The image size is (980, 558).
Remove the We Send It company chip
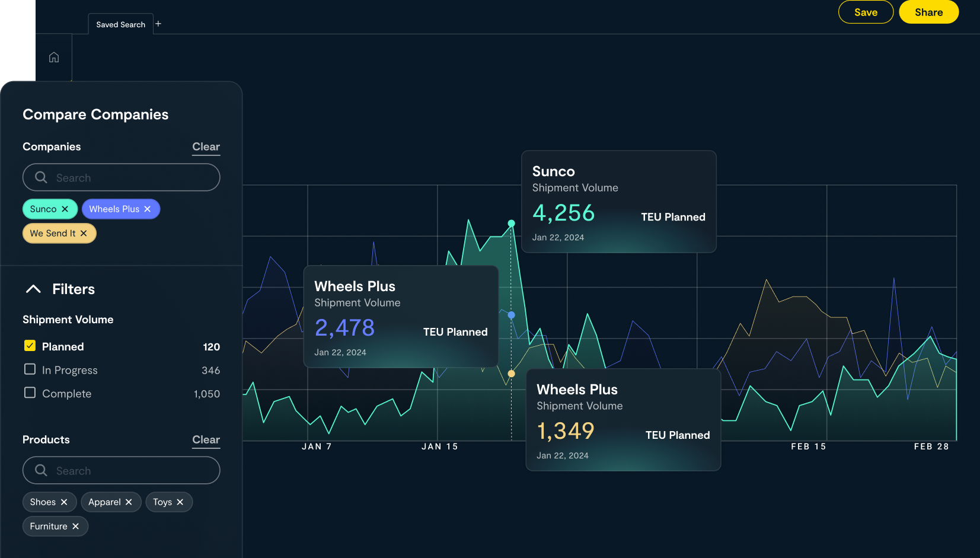tap(84, 233)
